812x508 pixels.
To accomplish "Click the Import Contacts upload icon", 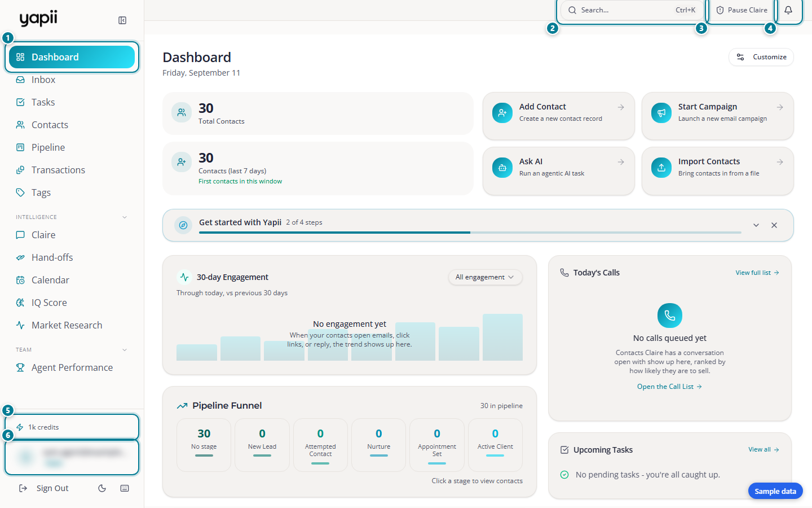I will (661, 168).
